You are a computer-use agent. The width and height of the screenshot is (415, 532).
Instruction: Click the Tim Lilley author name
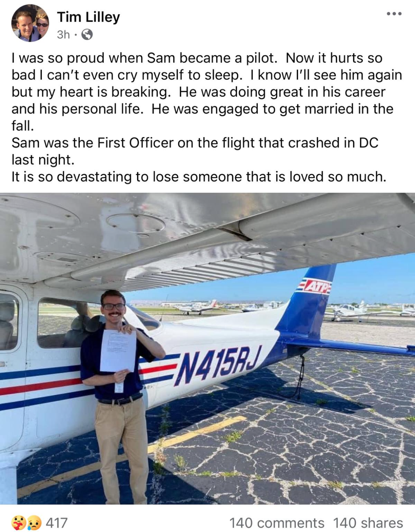click(x=88, y=17)
